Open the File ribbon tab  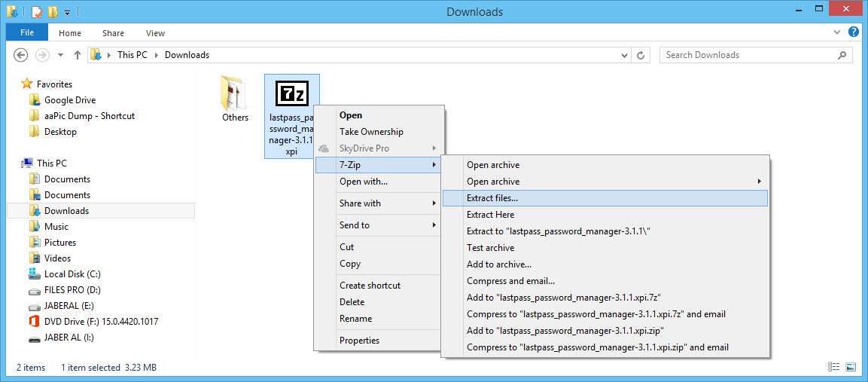pyautogui.click(x=27, y=32)
